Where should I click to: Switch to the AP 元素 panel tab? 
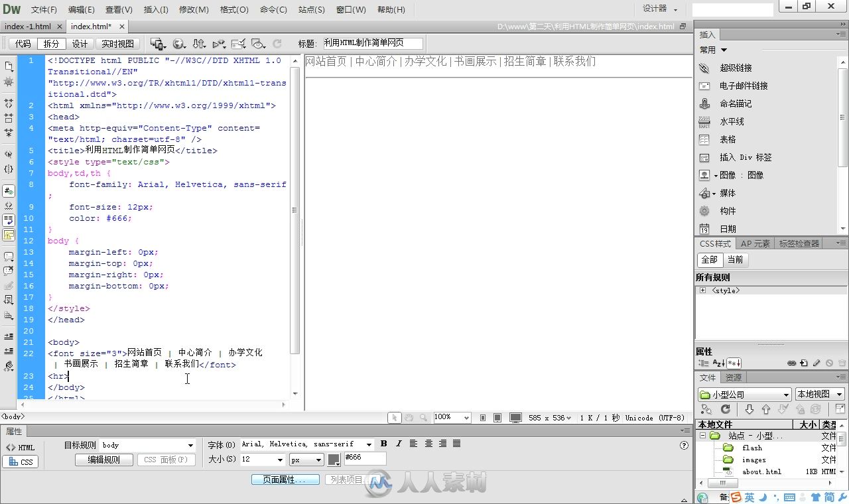[755, 243]
